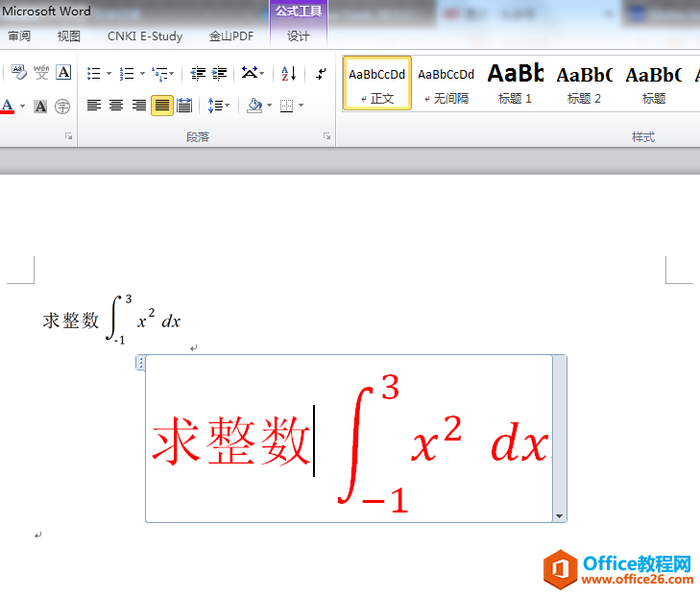Toggle Align Text Left
Image resolution: width=700 pixels, height=596 pixels.
click(94, 106)
